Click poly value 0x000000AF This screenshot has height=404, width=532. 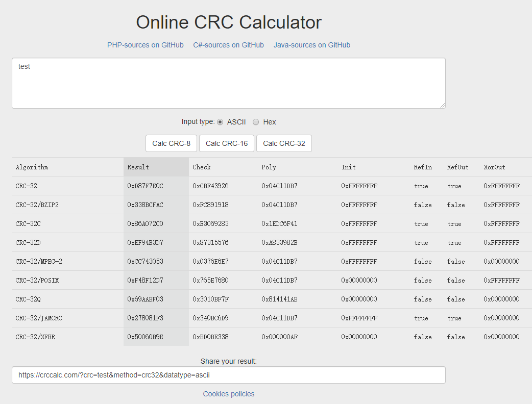tap(279, 337)
